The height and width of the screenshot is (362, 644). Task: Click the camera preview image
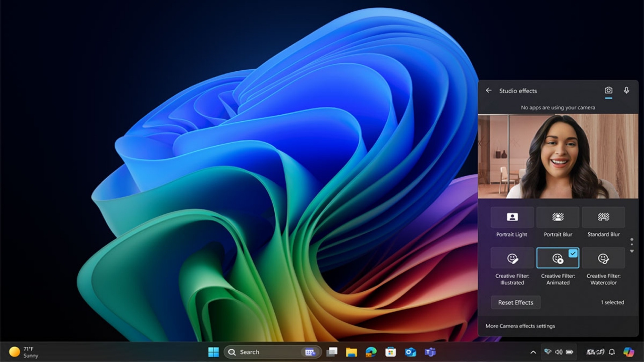coord(558,156)
